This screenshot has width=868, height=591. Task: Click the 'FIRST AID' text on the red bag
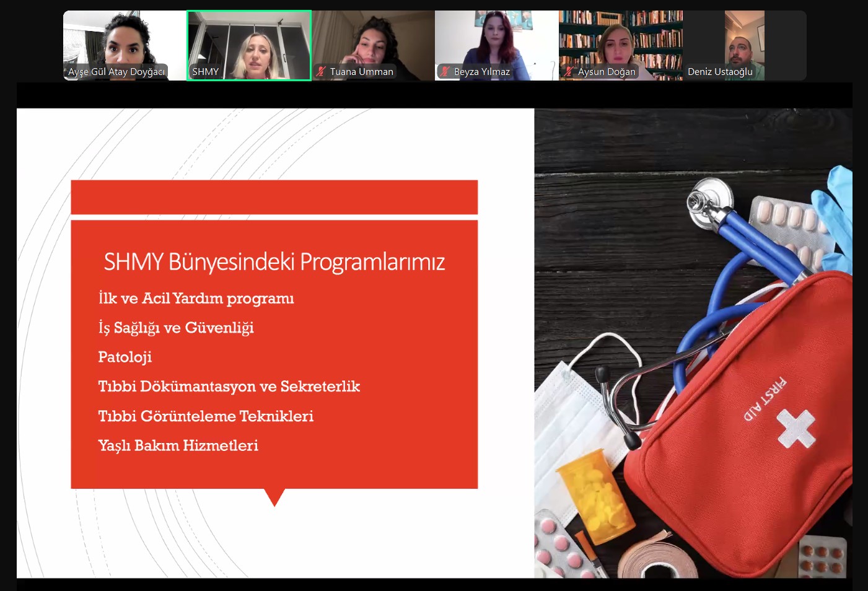tap(766, 399)
